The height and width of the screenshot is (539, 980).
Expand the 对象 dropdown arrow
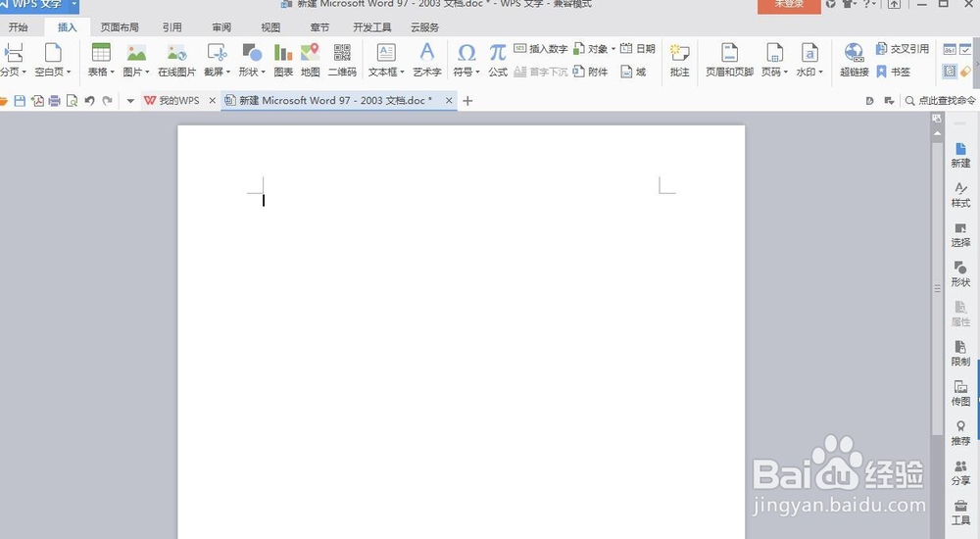(613, 49)
